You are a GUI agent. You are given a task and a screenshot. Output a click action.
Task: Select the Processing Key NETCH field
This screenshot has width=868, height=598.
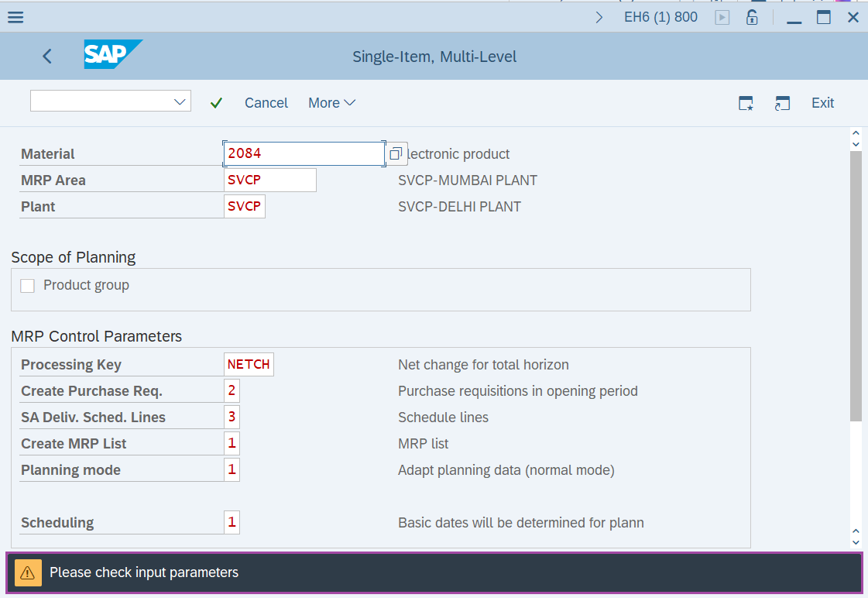click(249, 364)
